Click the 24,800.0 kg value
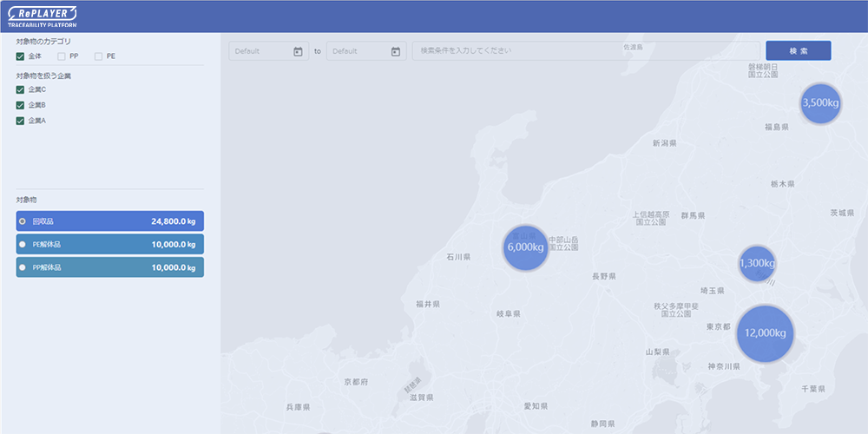Viewport: 868px width, 434px height. pyautogui.click(x=174, y=221)
